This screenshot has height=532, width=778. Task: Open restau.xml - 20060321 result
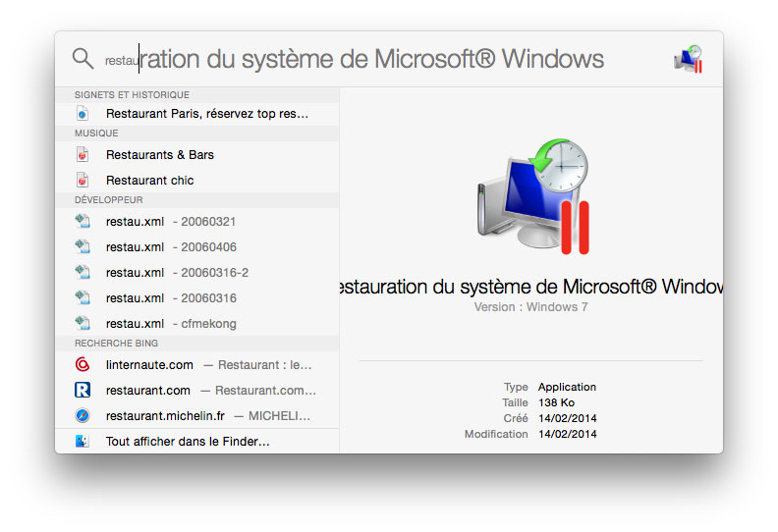[x=197, y=221]
